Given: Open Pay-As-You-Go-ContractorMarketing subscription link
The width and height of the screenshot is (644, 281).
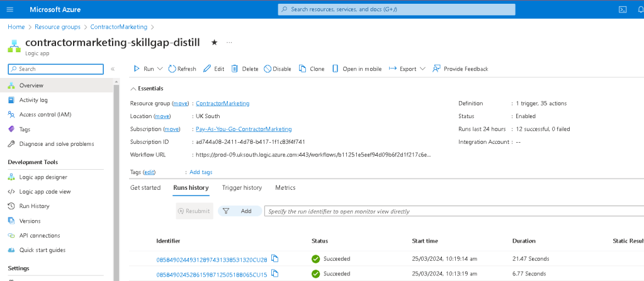Looking at the screenshot, I should pyautogui.click(x=244, y=129).
